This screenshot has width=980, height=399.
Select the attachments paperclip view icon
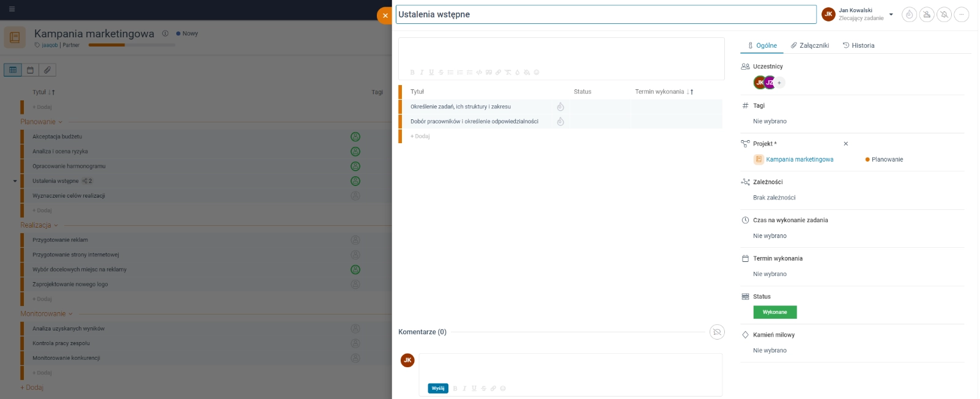[47, 70]
